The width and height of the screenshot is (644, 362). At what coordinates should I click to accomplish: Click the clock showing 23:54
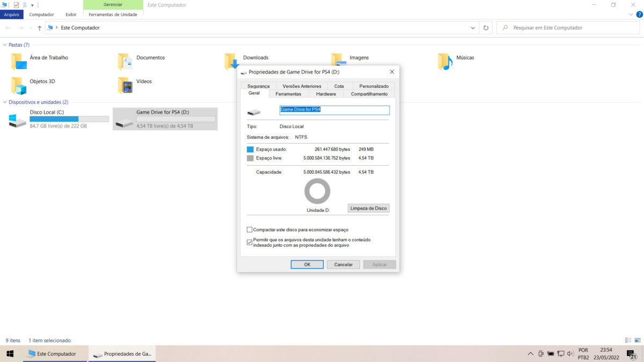tap(606, 350)
